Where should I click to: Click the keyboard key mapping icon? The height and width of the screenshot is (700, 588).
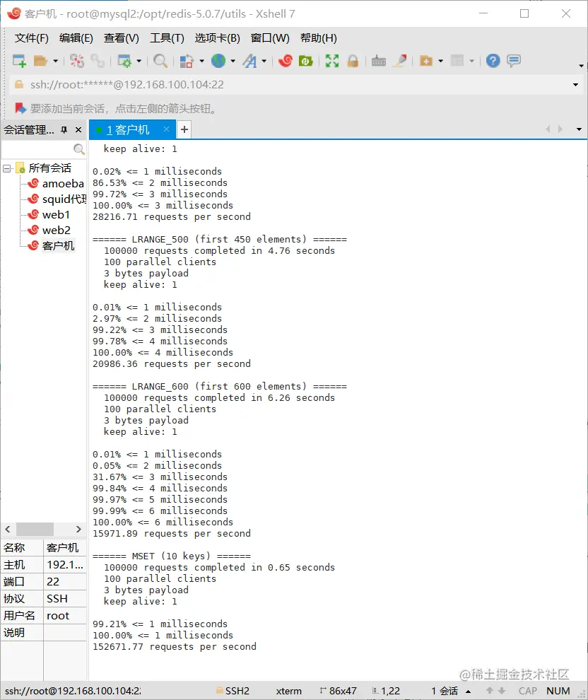click(379, 61)
